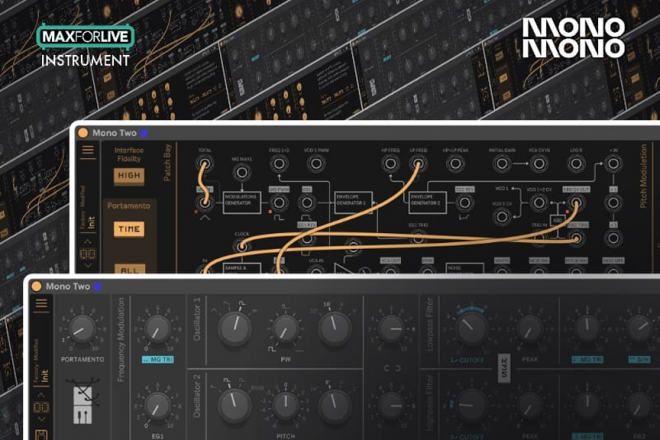660x440 pixels.
Task: Click the VCO 1+2 CV patch jack
Action: pyautogui.click(x=539, y=203)
